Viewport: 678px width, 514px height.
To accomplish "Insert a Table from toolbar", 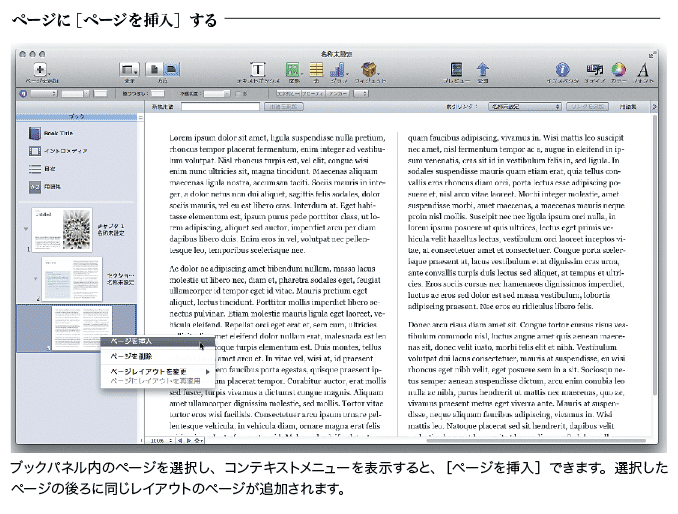I will (x=316, y=70).
